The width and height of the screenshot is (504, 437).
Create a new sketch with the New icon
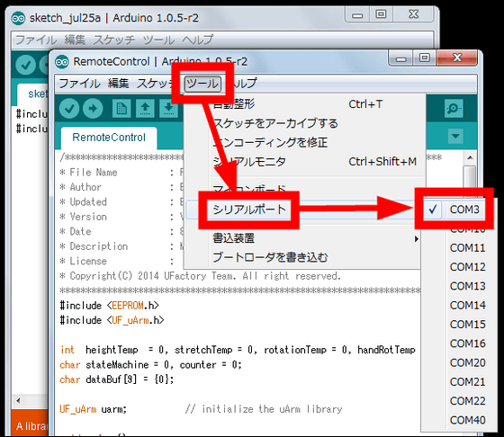(121, 109)
